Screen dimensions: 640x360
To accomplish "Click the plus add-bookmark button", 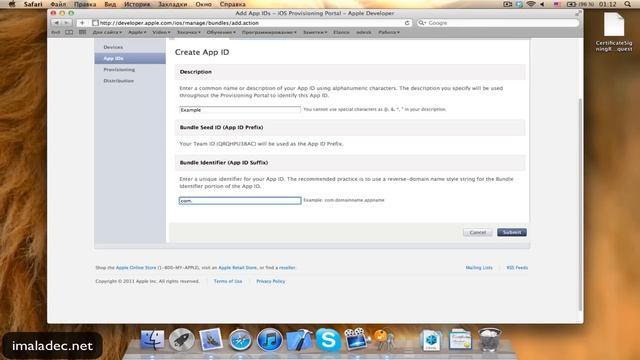I will pyautogui.click(x=82, y=23).
